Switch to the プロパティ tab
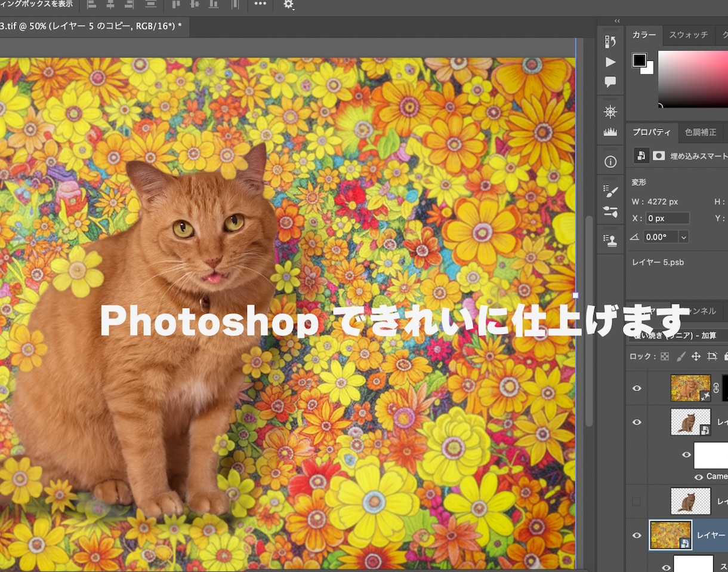728x572 pixels. click(652, 133)
